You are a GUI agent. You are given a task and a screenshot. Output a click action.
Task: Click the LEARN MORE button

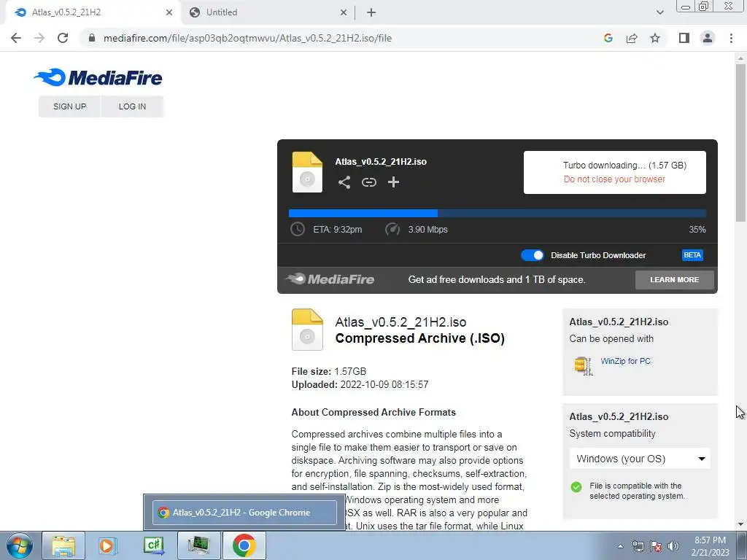[675, 279]
